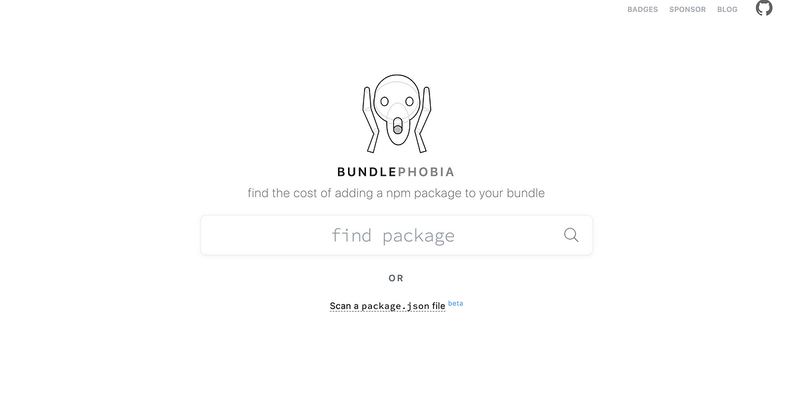The height and width of the screenshot is (419, 800).
Task: Click the npm package cost tagline
Action: click(396, 193)
